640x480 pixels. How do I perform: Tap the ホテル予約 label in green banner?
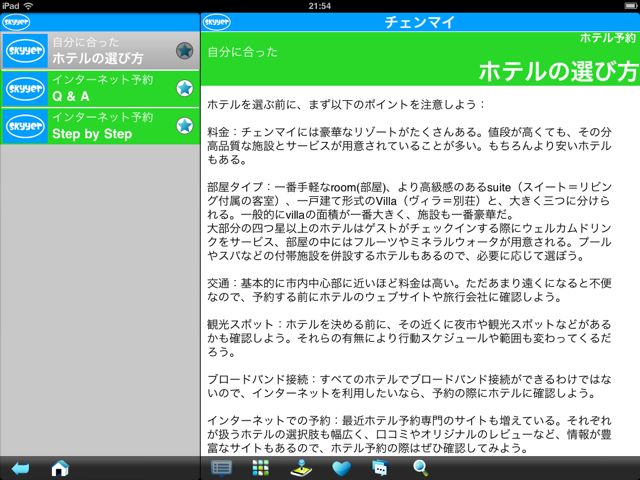608,38
